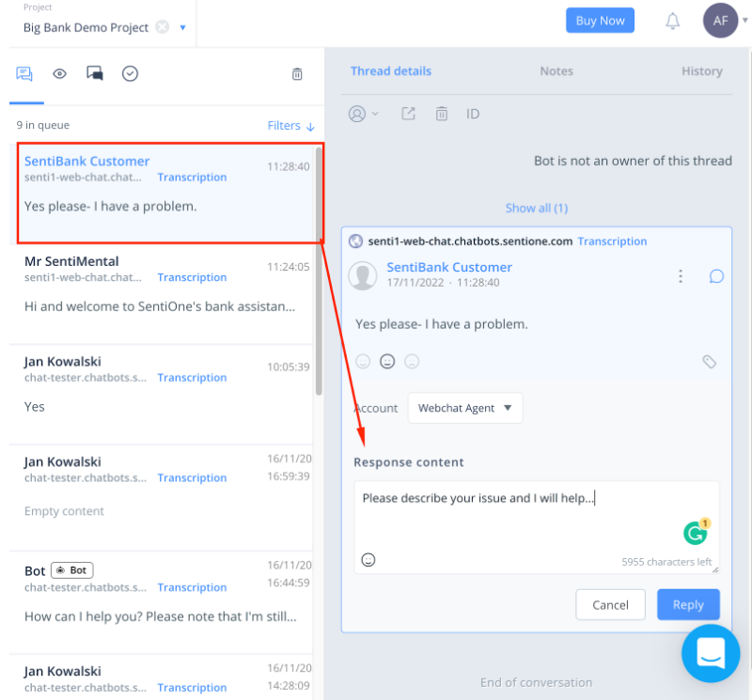Select the Bot thread at 16:44:59
This screenshot has height=700, width=752.
coord(161,603)
